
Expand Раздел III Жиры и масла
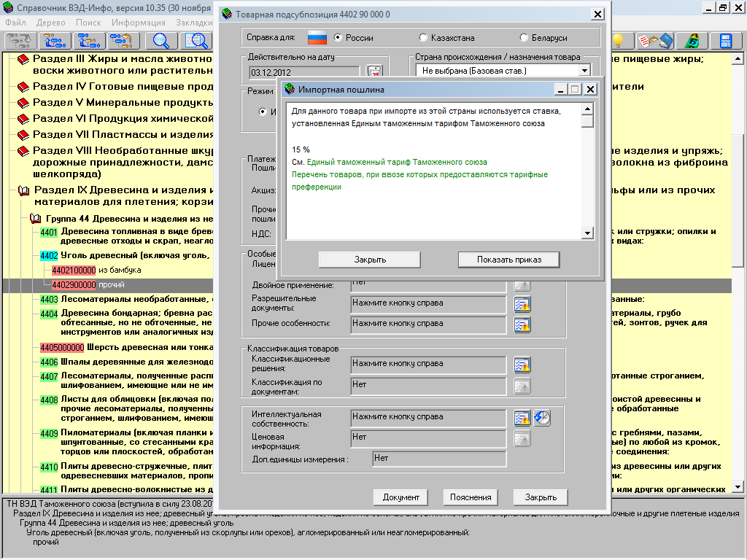tap(23, 60)
